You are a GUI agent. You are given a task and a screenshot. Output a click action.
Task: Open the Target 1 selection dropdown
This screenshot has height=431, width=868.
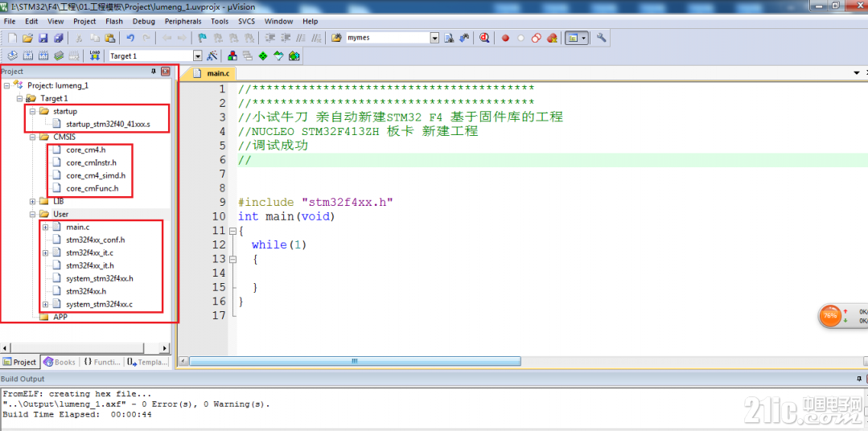[198, 55]
